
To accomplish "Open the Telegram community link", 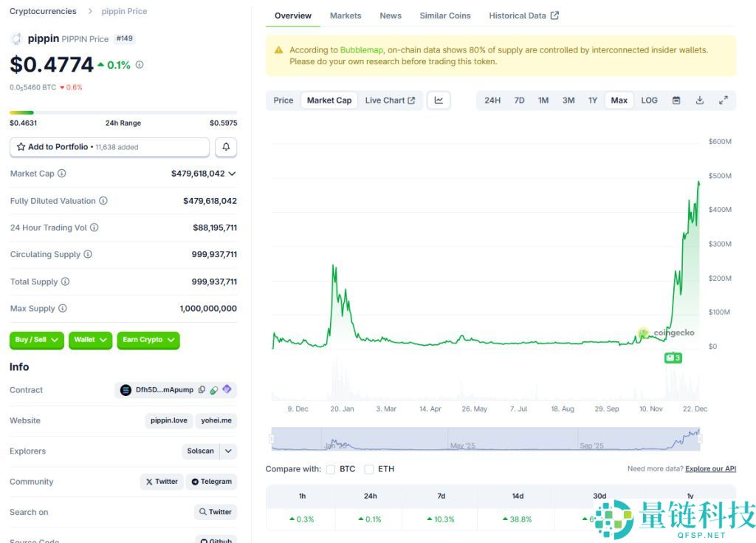I will click(211, 481).
